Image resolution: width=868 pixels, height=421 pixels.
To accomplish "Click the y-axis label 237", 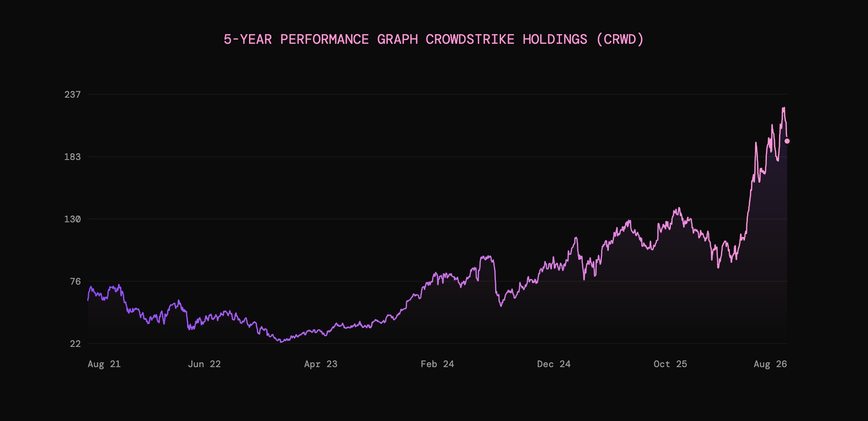I will coord(72,94).
